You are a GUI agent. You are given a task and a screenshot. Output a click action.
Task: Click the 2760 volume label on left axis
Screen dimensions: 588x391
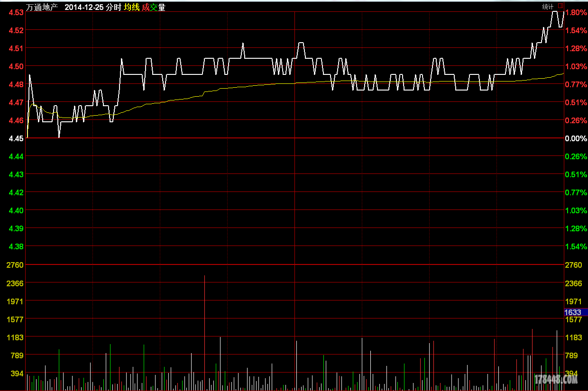pos(15,265)
